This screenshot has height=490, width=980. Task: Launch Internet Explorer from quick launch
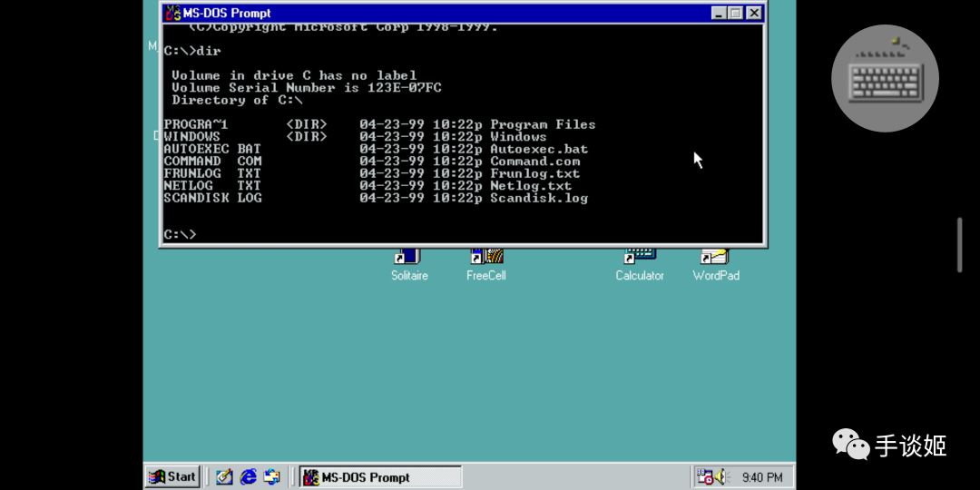(248, 477)
